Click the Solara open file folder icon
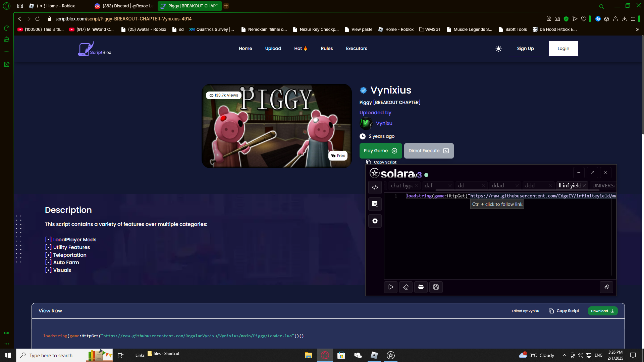The width and height of the screenshot is (644, 362). coord(421,287)
